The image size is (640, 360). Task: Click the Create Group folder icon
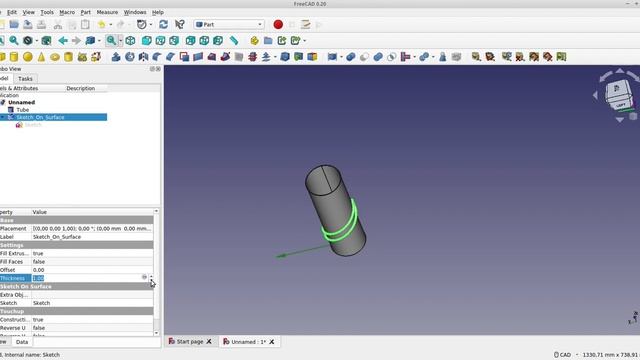tap(268, 40)
